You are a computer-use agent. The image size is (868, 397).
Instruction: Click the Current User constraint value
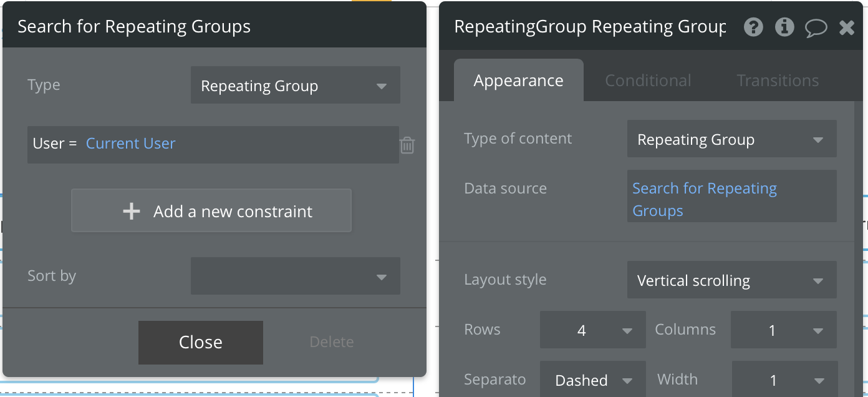(130, 144)
